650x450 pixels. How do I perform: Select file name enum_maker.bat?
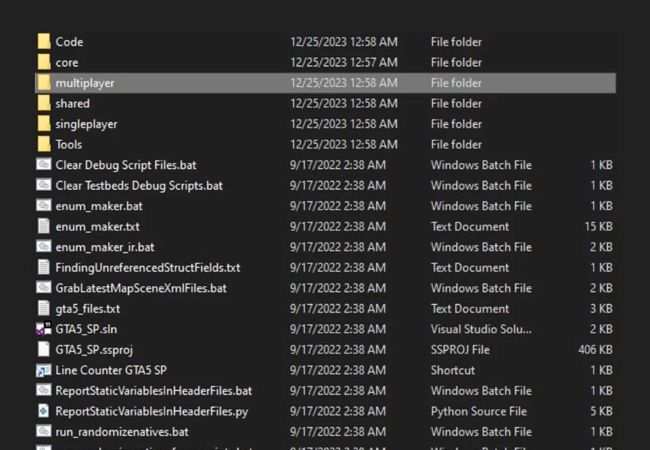99,206
